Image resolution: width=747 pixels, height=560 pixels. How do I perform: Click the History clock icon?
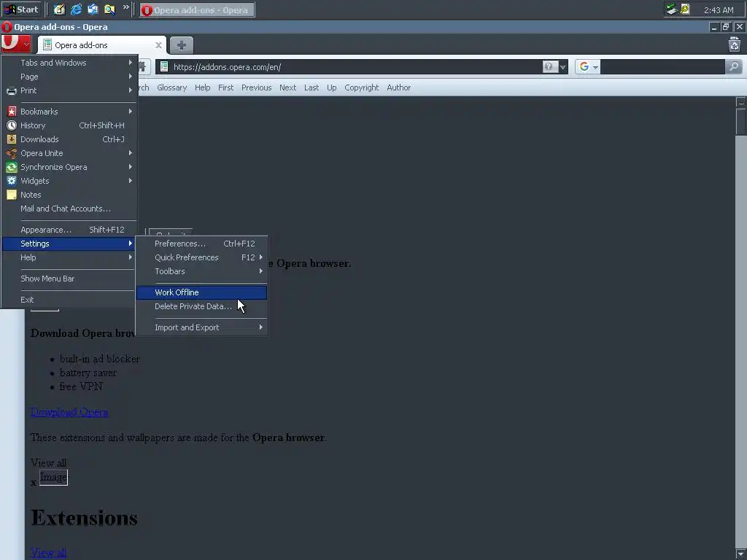coord(12,125)
